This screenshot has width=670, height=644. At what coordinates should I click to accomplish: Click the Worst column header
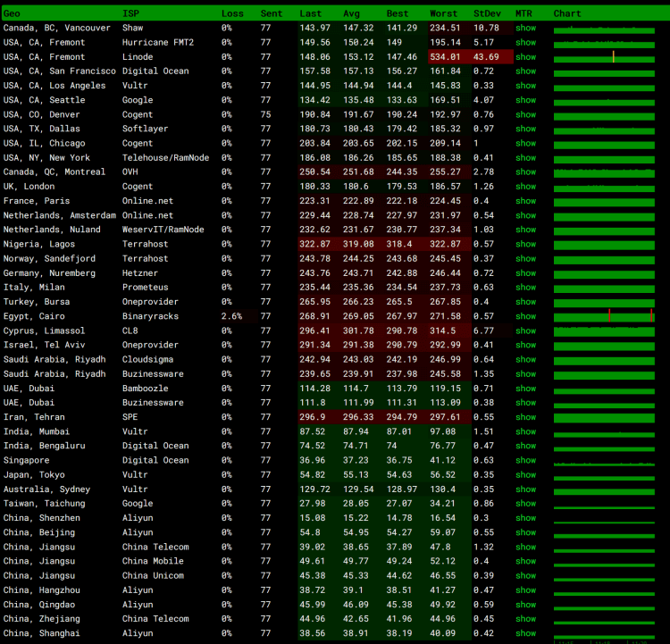(443, 13)
